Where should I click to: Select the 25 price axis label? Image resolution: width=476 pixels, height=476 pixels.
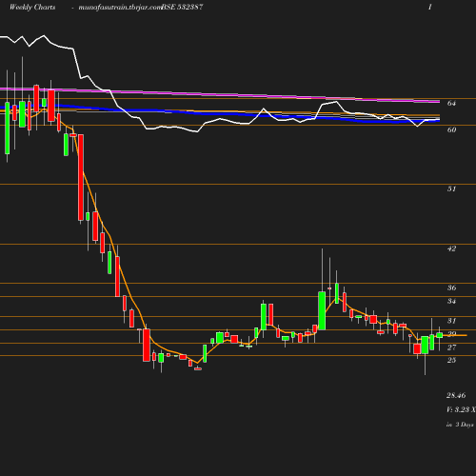click(x=451, y=360)
